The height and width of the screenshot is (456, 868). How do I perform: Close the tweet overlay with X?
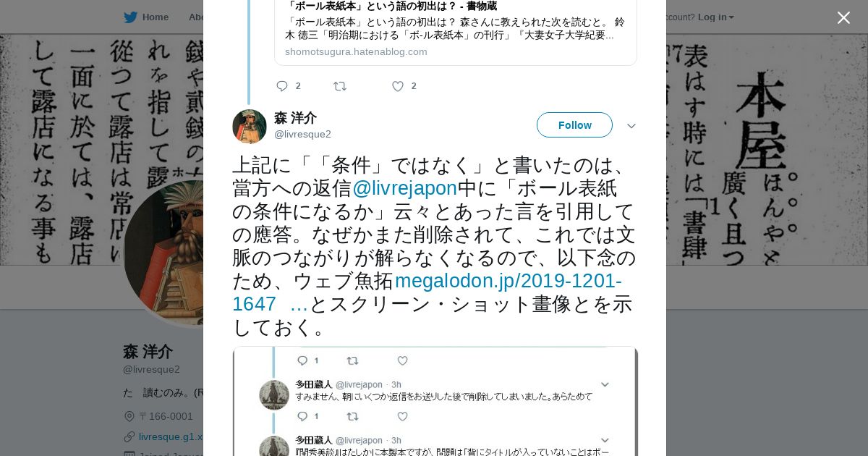tap(843, 17)
